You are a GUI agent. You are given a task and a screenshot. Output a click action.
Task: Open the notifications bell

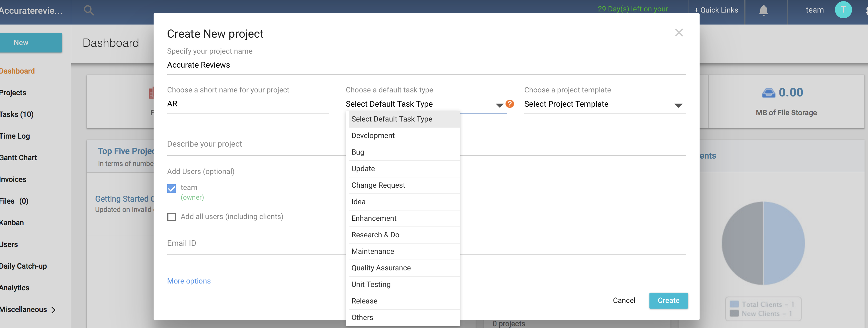[763, 10]
